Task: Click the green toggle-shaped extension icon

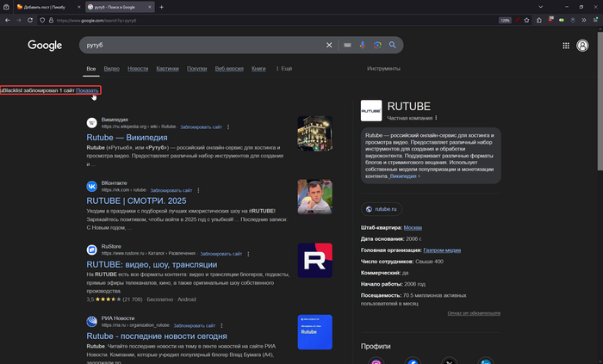Action: 562,21
